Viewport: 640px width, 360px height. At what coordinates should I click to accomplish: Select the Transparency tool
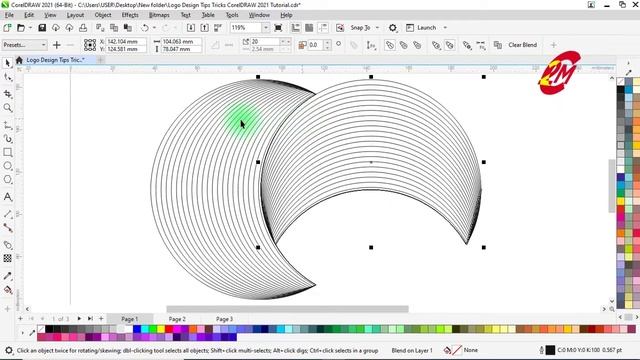[7, 258]
